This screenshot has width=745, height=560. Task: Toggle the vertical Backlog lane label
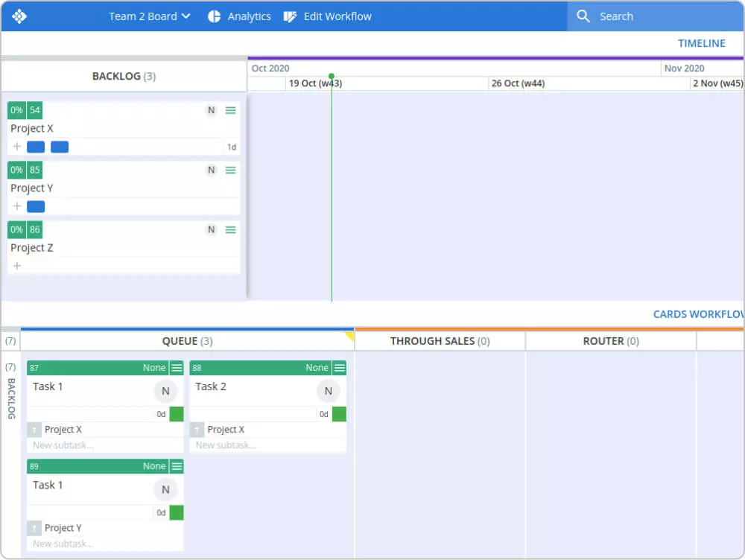(10, 398)
